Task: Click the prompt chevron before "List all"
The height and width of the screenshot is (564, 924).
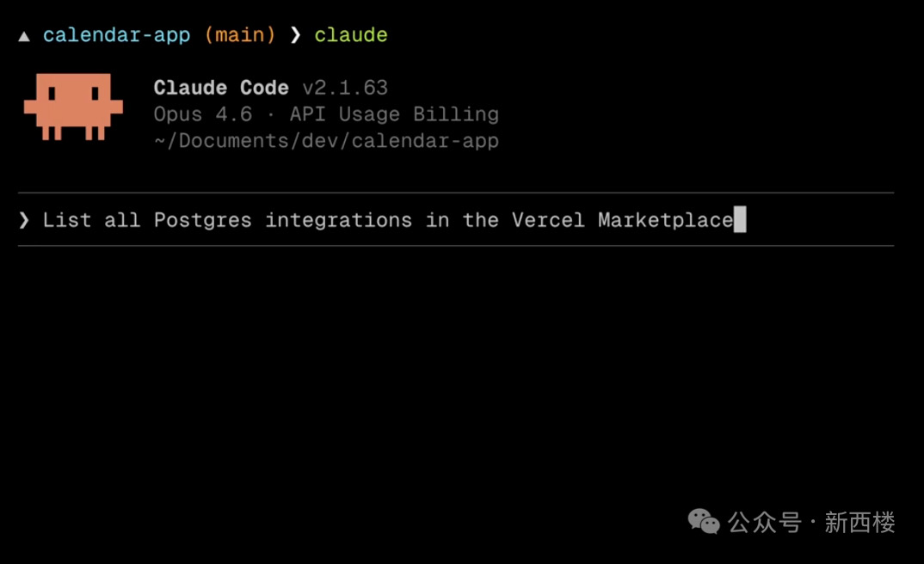Action: pos(24,220)
